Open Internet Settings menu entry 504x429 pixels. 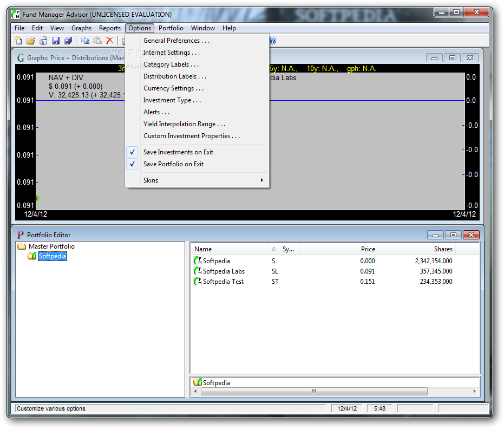pyautogui.click(x=197, y=53)
